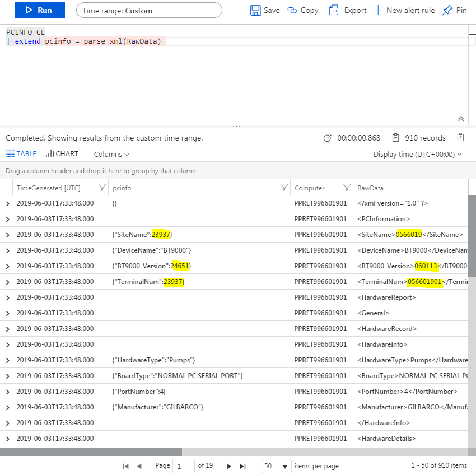Switch results view to TABLE
Screen dimensions: 476x475
coord(21,153)
